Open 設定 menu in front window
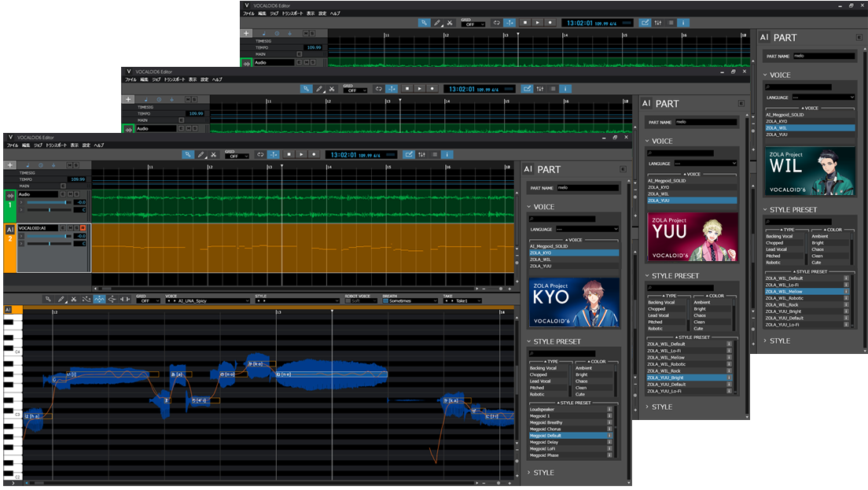This screenshot has height=490, width=868. tap(86, 145)
